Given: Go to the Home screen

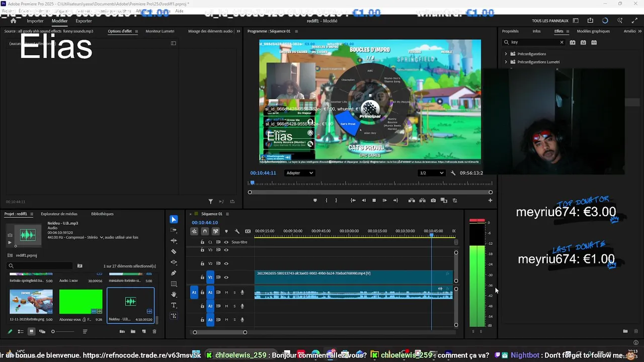Looking at the screenshot, I should (x=13, y=21).
